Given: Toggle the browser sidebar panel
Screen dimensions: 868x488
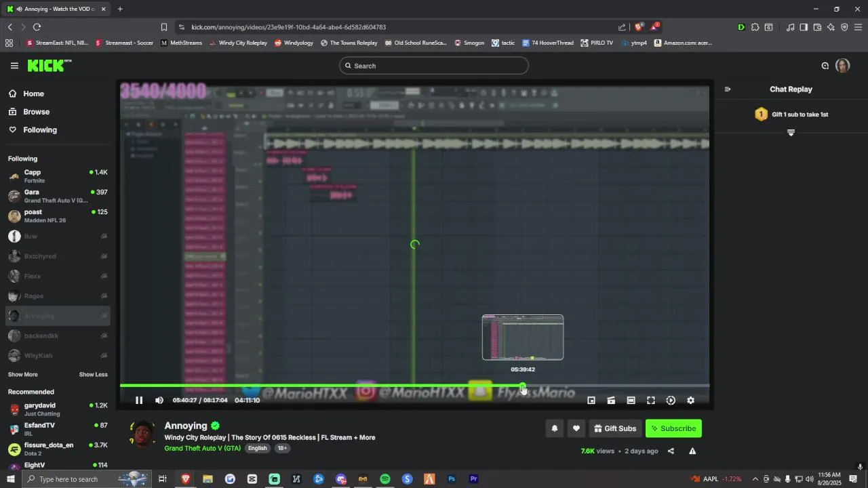Looking at the screenshot, I should 804,27.
